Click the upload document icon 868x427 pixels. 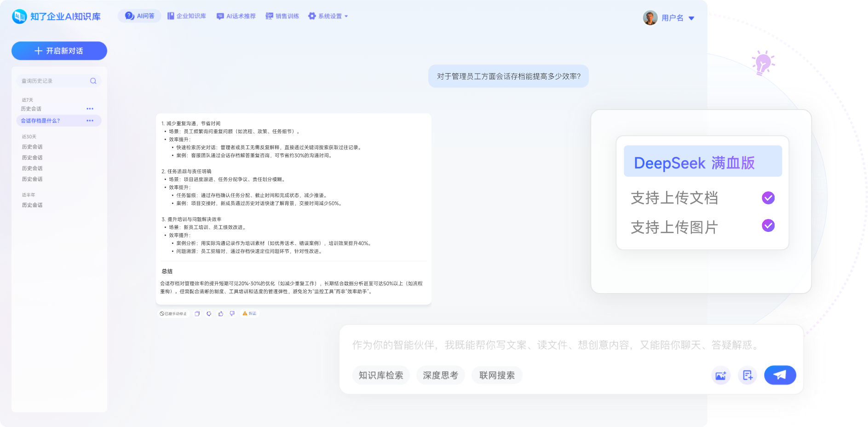[747, 375]
